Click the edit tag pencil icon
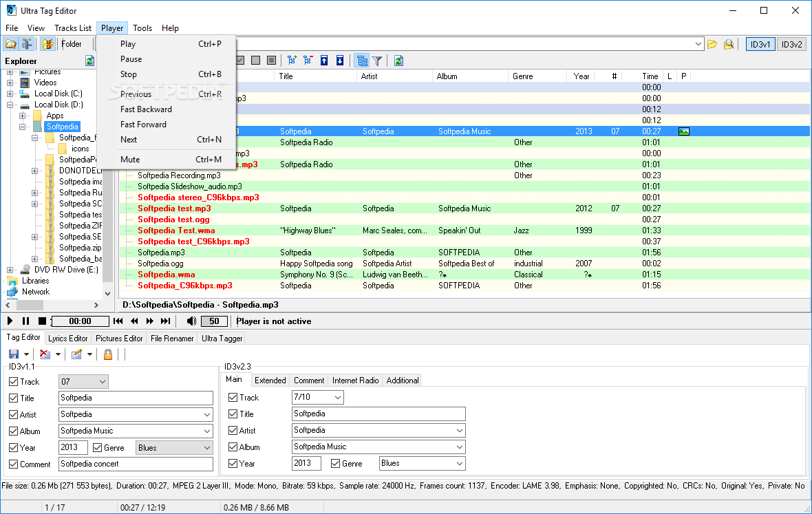This screenshot has width=812, height=514. click(x=76, y=354)
